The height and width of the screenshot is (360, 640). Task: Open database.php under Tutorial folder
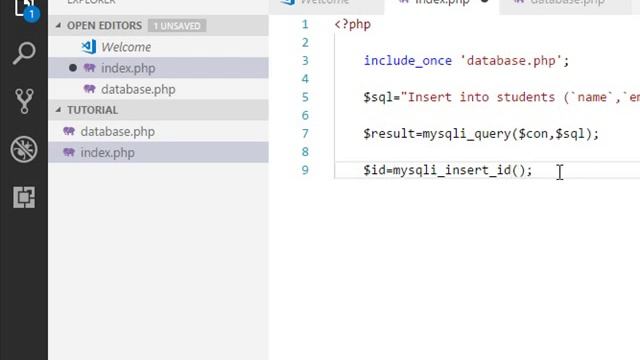[158, 131]
